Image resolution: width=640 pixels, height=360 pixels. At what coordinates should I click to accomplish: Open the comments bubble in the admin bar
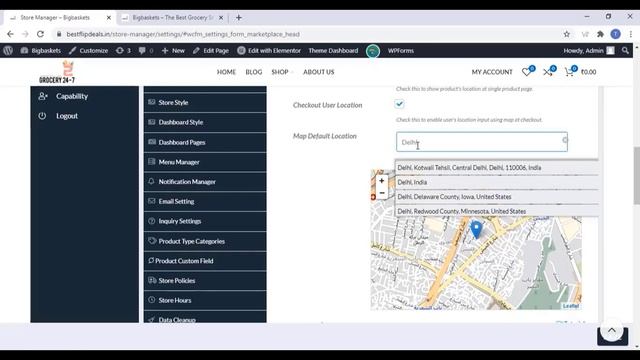click(x=146, y=51)
